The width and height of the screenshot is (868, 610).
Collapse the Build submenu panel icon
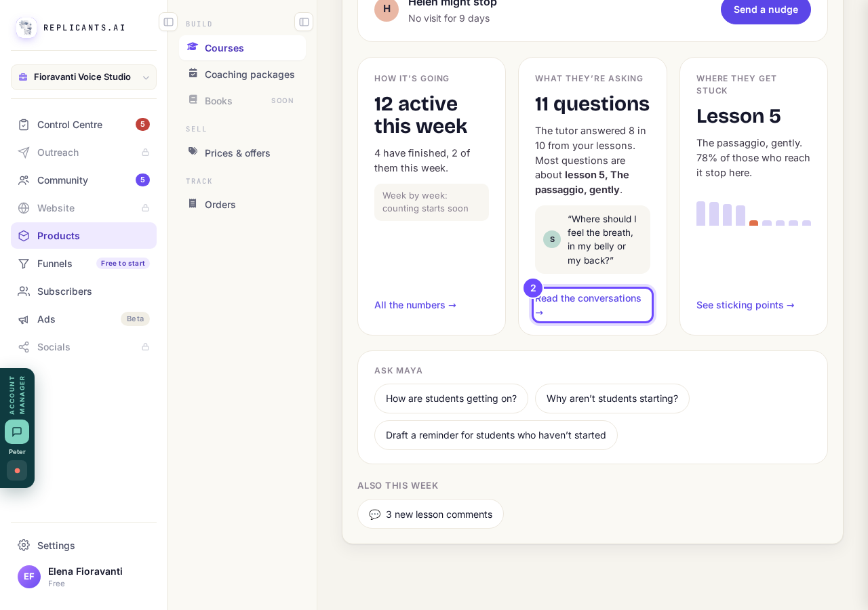[x=304, y=22]
